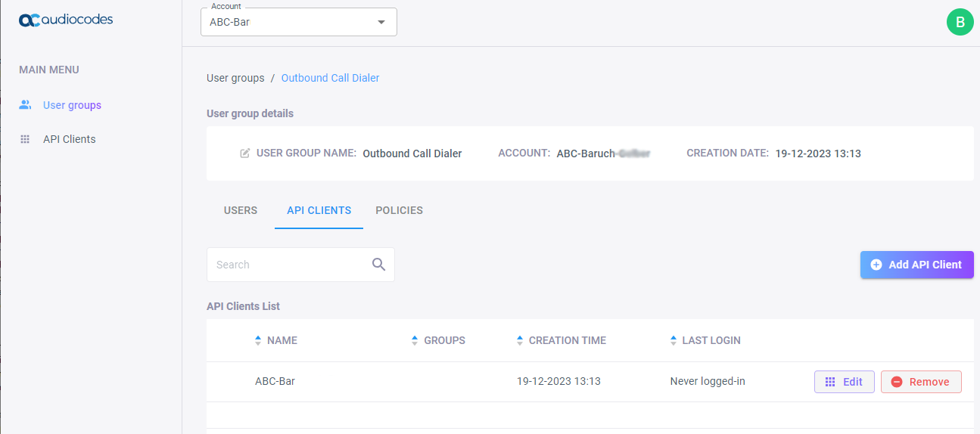
Task: Click the LAST LOGIN column header
Action: click(x=711, y=340)
